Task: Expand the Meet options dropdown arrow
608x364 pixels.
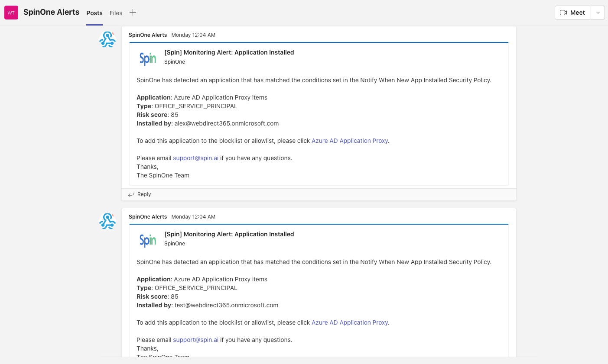Action: tap(598, 13)
